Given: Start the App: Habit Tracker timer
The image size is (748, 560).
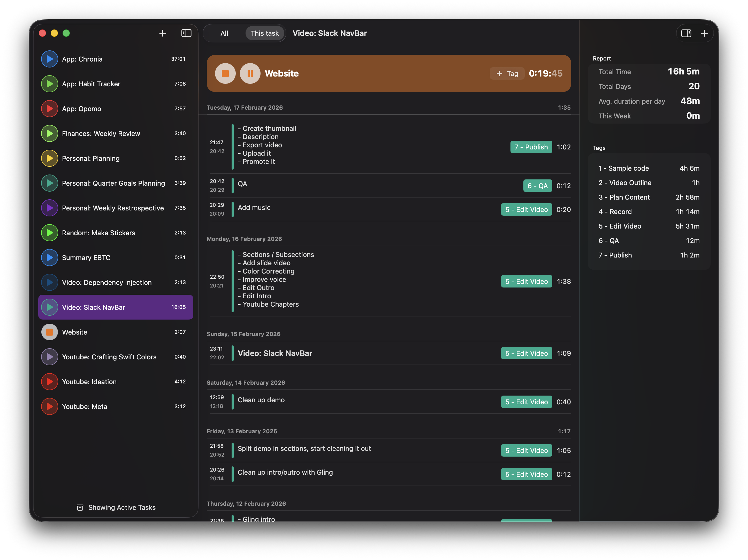Looking at the screenshot, I should pyautogui.click(x=49, y=84).
